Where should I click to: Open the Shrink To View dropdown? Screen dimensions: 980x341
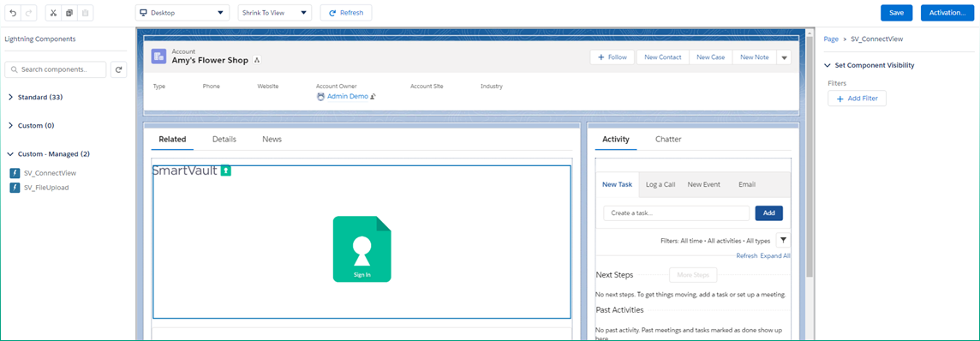(274, 13)
